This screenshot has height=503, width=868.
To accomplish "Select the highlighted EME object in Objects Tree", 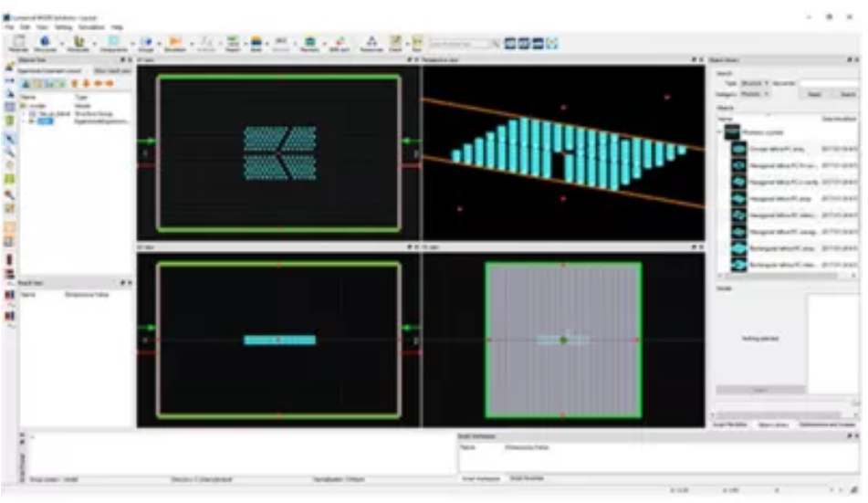I will click(46, 121).
